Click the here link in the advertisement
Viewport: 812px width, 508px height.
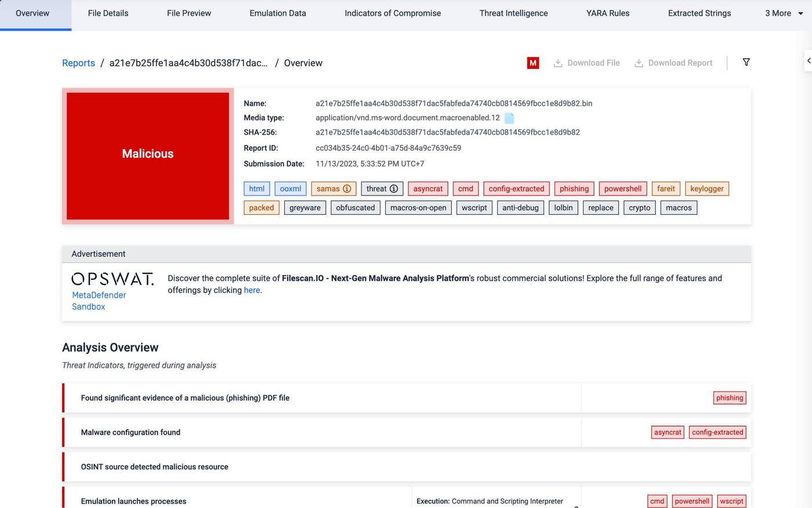coord(252,290)
